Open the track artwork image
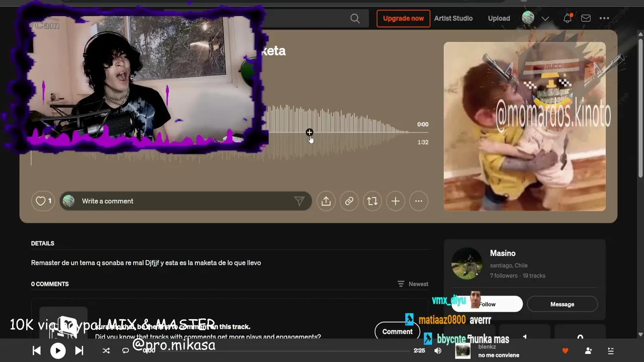The height and width of the screenshot is (362, 644). pyautogui.click(x=525, y=126)
